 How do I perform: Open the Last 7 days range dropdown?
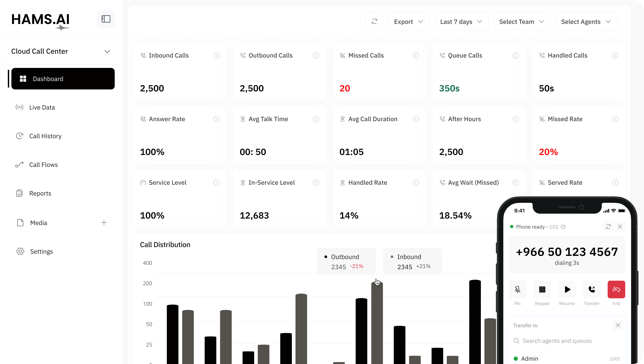point(461,22)
